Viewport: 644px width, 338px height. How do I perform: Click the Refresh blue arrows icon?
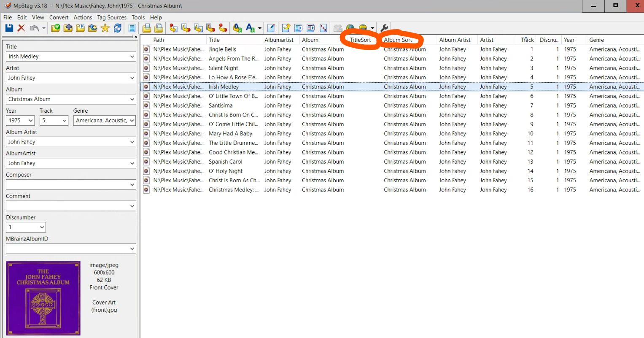click(118, 28)
